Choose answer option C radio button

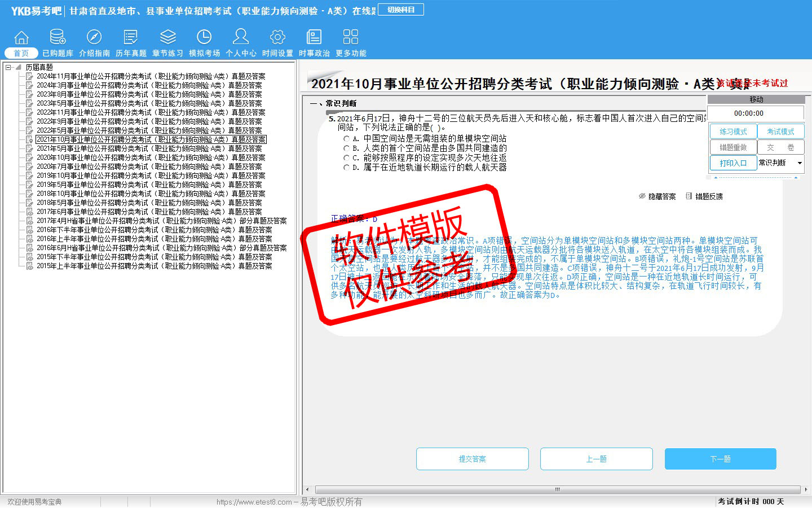(347, 158)
